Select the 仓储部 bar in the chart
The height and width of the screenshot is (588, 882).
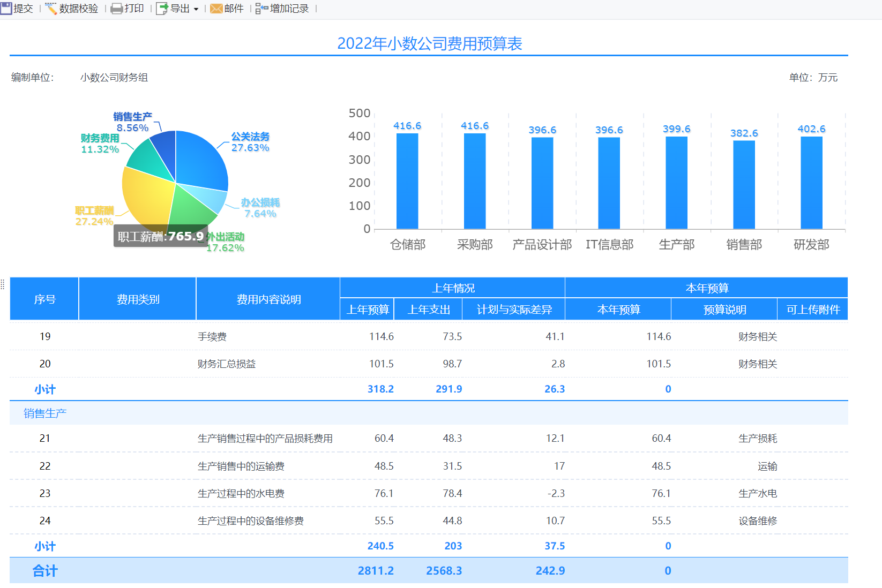(407, 181)
